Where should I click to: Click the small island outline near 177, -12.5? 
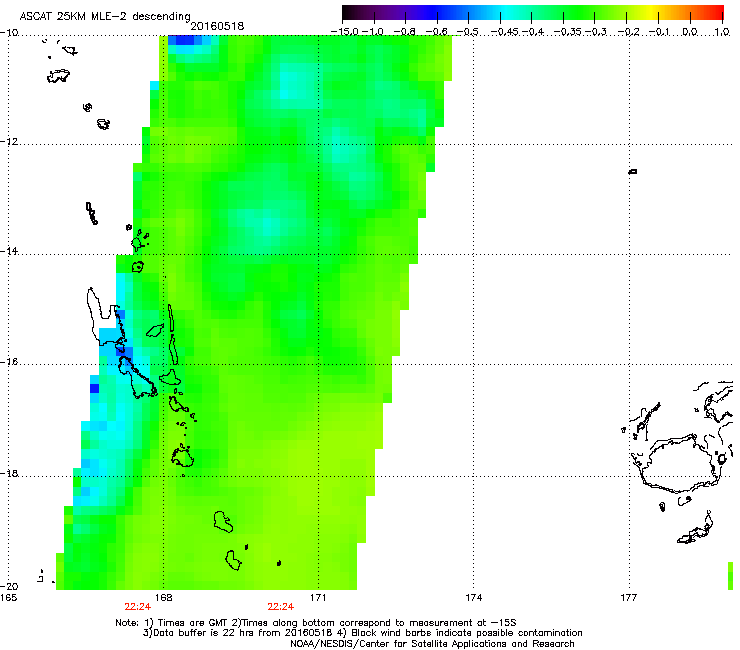[633, 171]
